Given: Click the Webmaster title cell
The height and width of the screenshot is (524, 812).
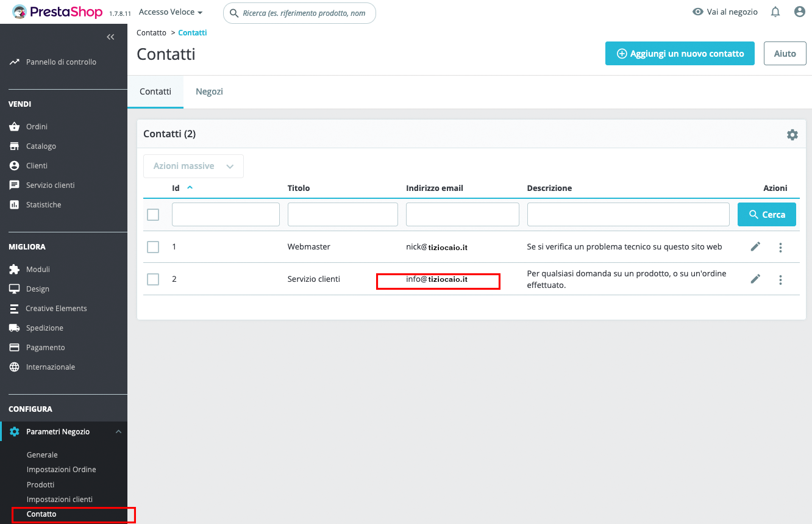Looking at the screenshot, I should pyautogui.click(x=309, y=247).
